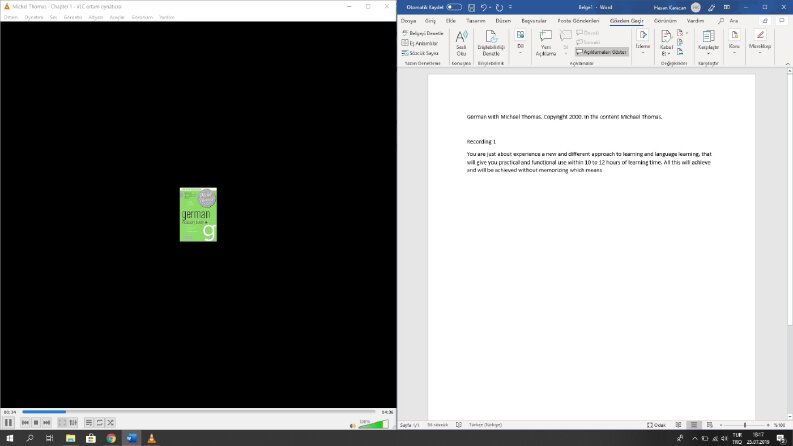Open the VLC Altyazı menu
Screen dimensions: 793x446
tap(96, 17)
